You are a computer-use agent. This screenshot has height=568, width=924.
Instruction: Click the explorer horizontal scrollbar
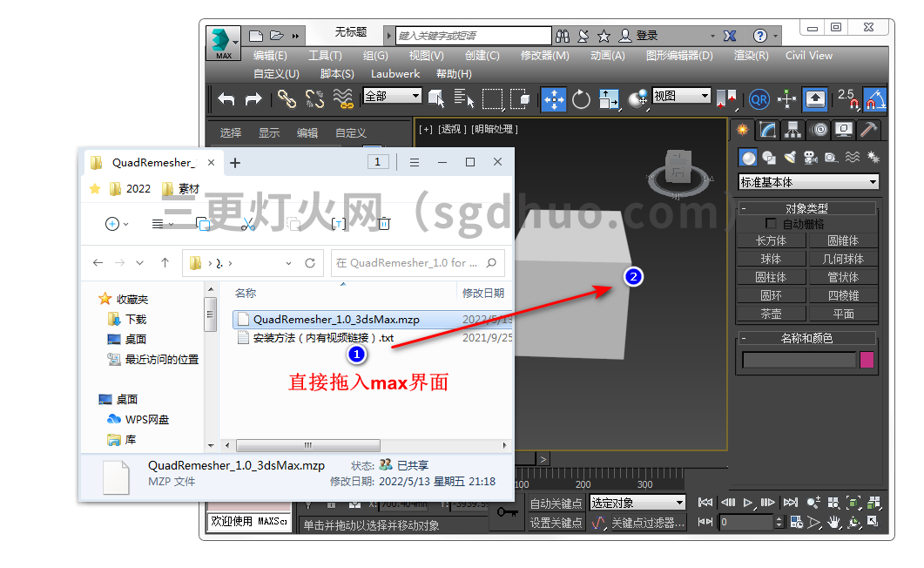[307, 445]
